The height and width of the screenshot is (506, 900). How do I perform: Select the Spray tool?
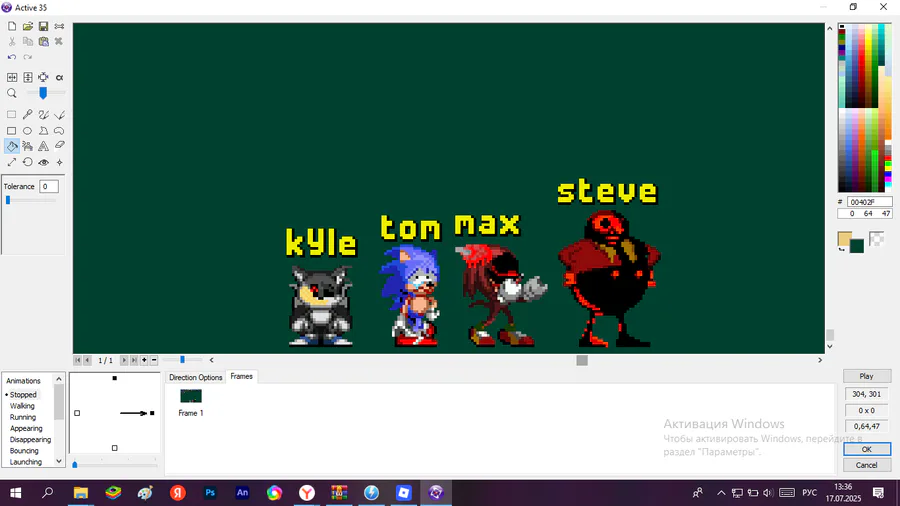pos(28,146)
